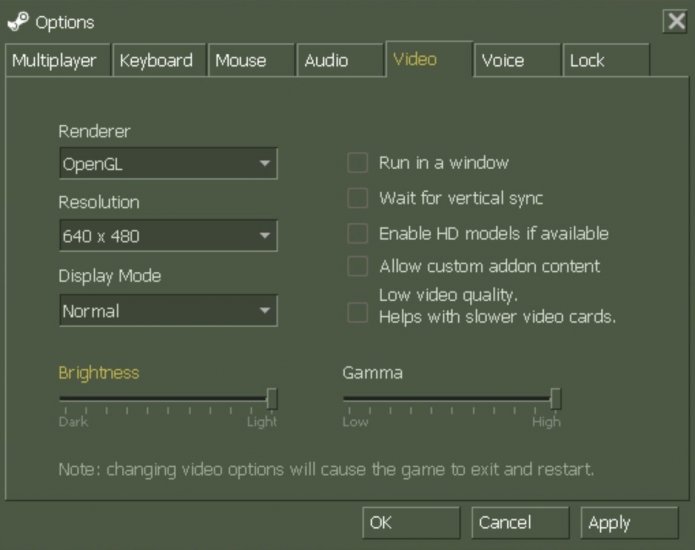Enable the Run in a window checkbox

pos(357,163)
